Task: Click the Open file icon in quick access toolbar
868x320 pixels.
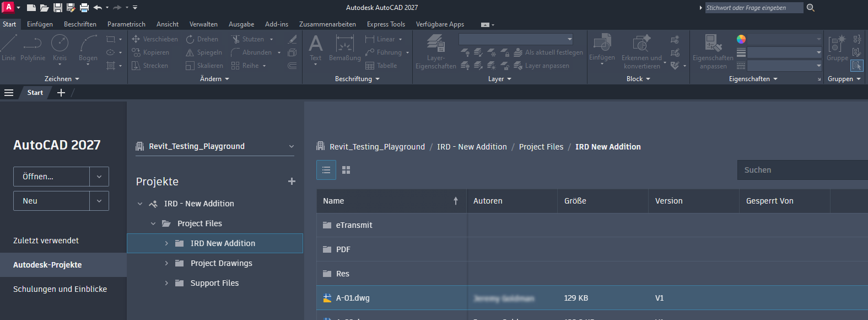Action: click(x=44, y=8)
